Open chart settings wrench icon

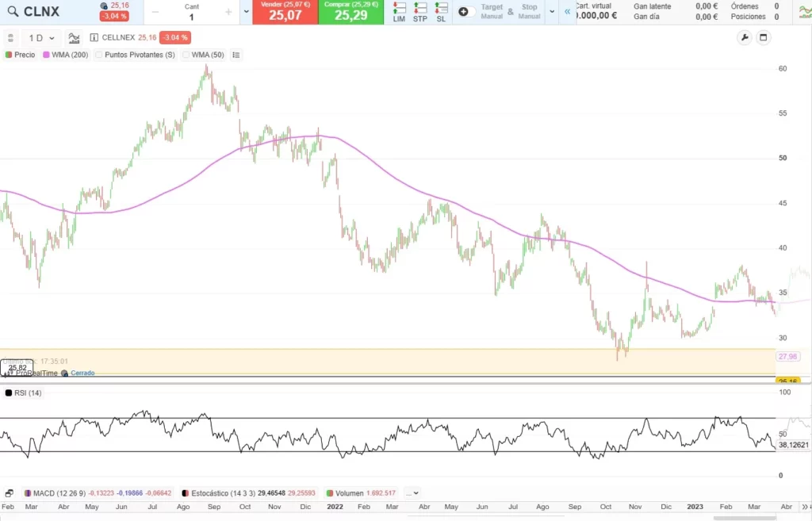pos(744,37)
